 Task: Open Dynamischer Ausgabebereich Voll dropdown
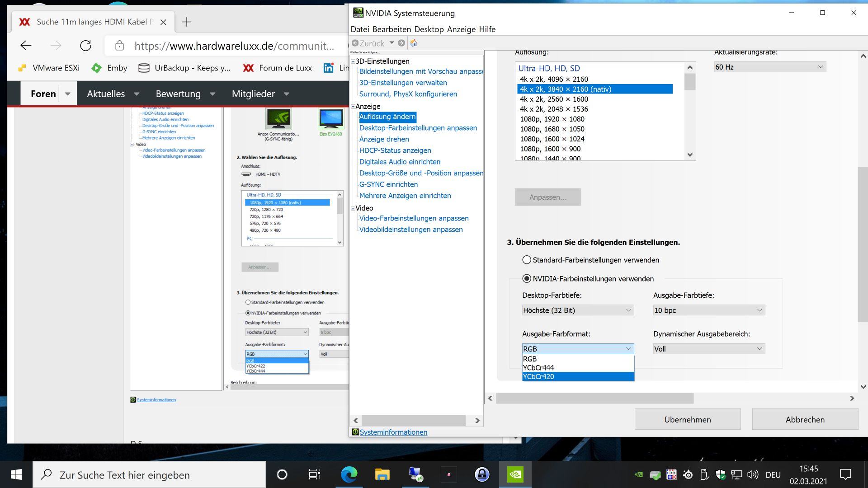click(x=709, y=349)
